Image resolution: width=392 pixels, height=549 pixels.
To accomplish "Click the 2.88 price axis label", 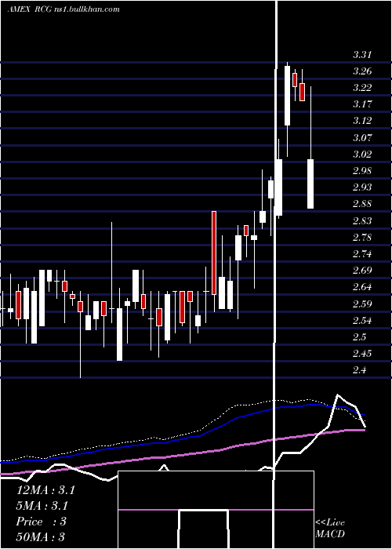I will click(362, 205).
